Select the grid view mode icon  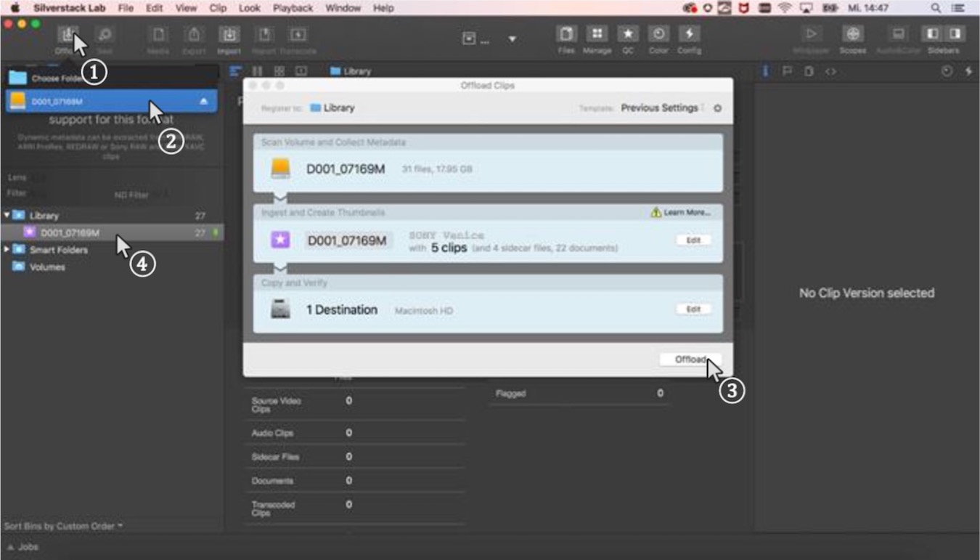click(279, 71)
